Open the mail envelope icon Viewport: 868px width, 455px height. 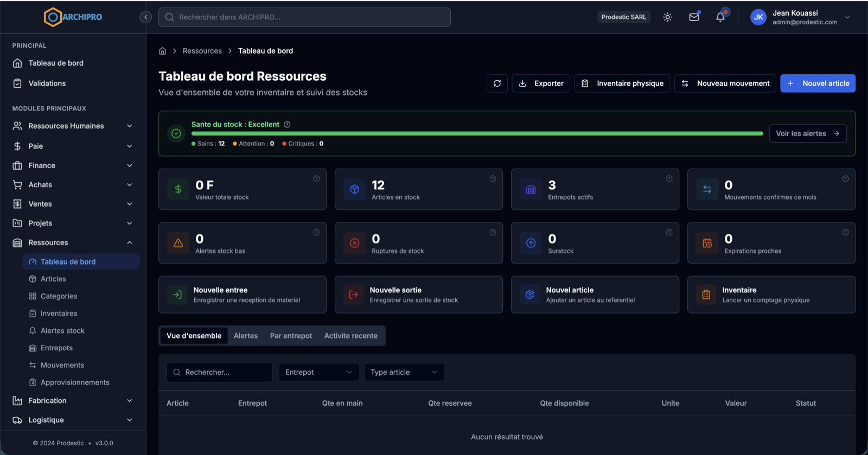point(694,17)
